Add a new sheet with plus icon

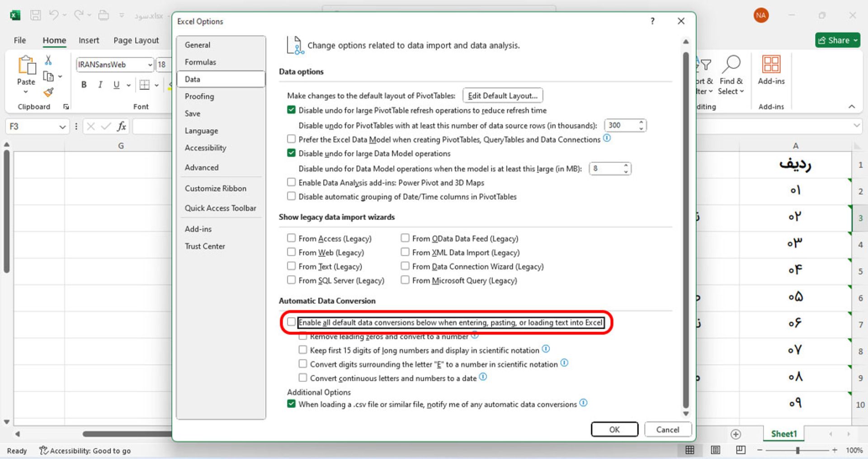coord(736,434)
